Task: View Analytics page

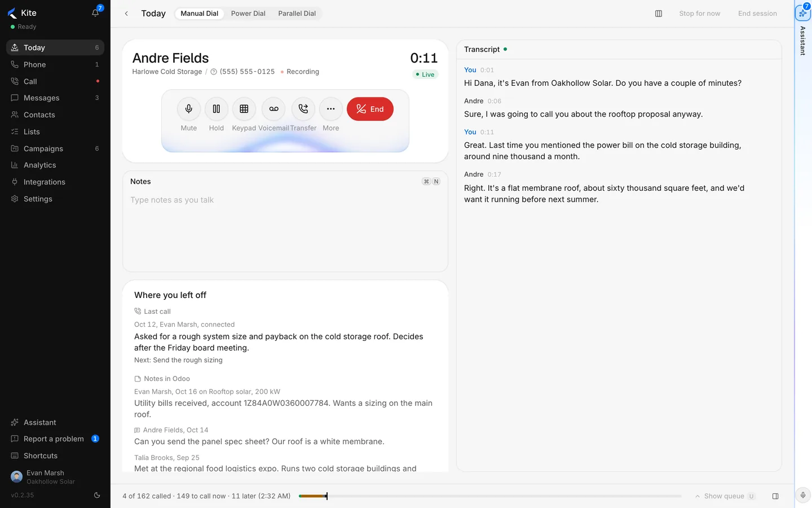Action: [x=55, y=165]
